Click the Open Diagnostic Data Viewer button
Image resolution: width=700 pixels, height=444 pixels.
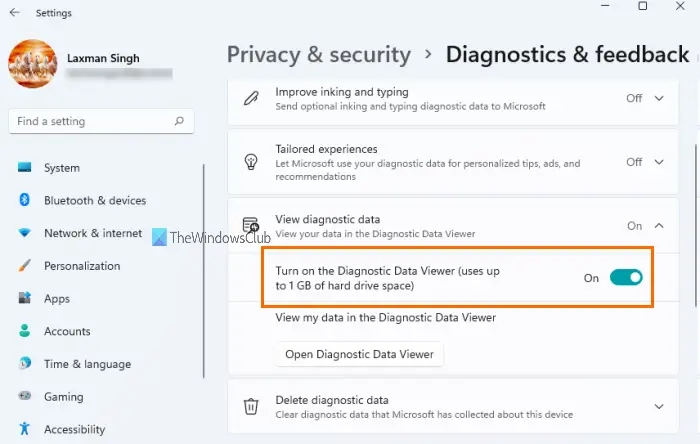359,354
